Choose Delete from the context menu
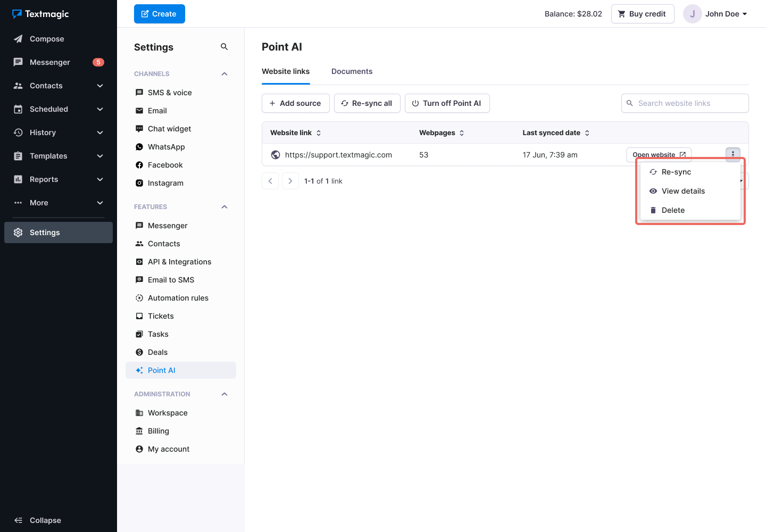The width and height of the screenshot is (766, 532). coord(673,210)
